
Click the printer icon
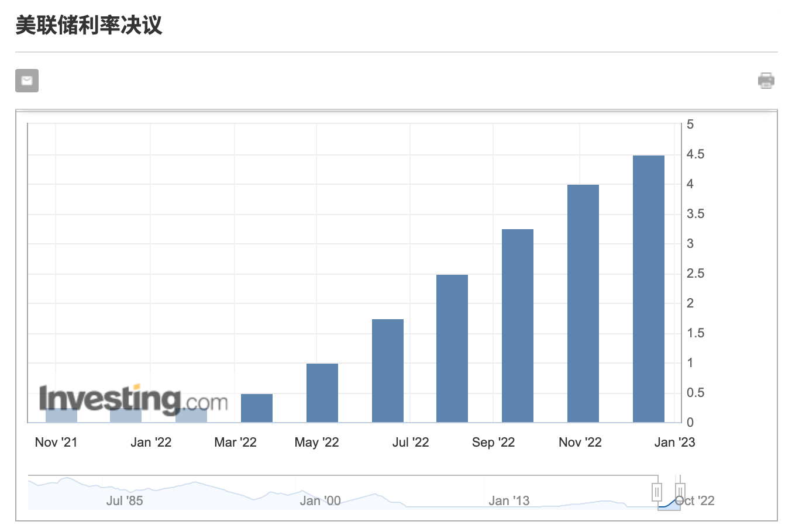point(766,80)
